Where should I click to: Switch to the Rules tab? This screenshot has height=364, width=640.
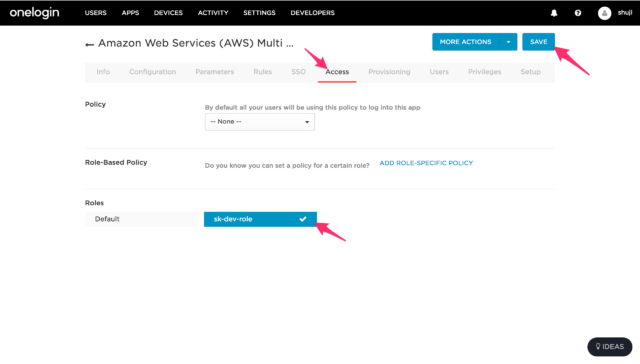262,72
